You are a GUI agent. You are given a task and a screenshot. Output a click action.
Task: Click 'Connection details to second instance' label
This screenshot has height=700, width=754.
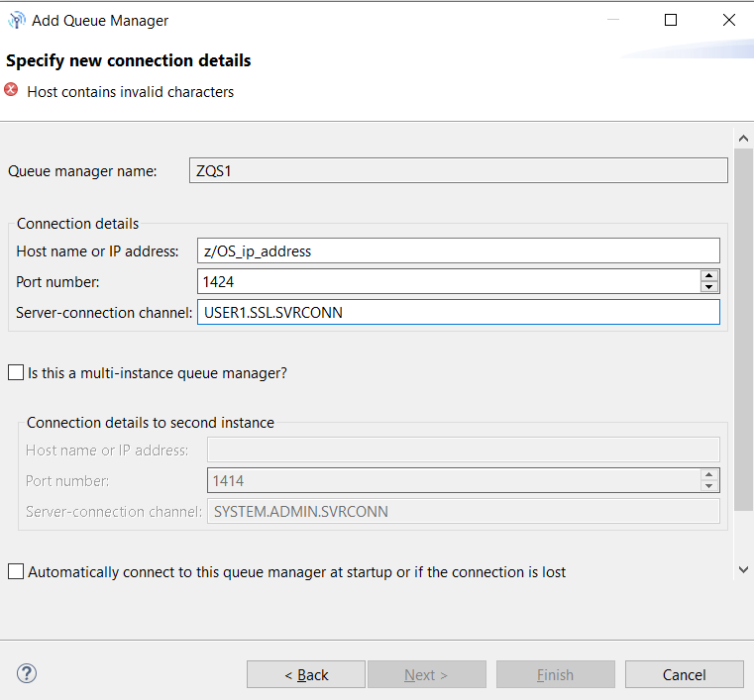point(151,423)
